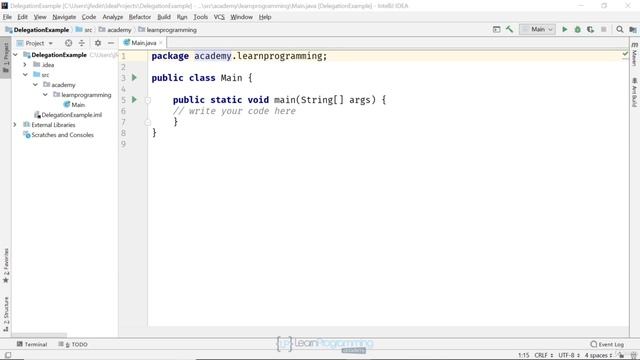640x360 pixels.
Task: Expand the .idea folder node
Action: click(x=25, y=64)
